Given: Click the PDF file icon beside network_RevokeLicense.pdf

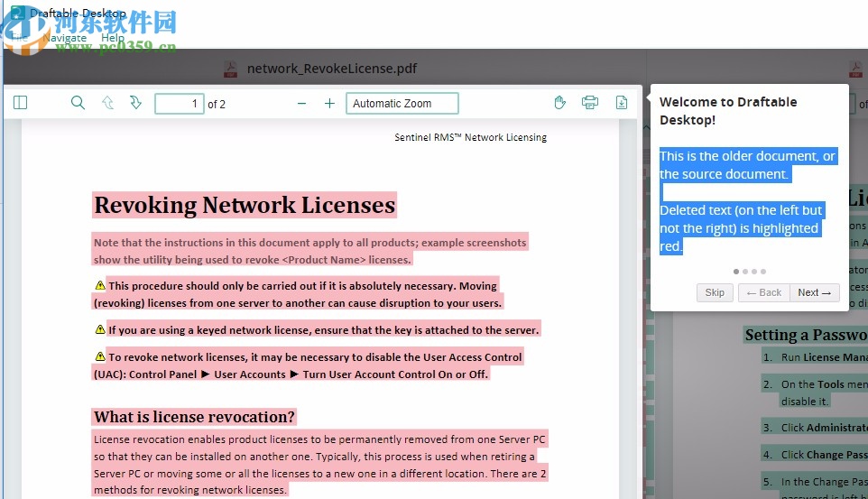Looking at the screenshot, I should coord(230,69).
